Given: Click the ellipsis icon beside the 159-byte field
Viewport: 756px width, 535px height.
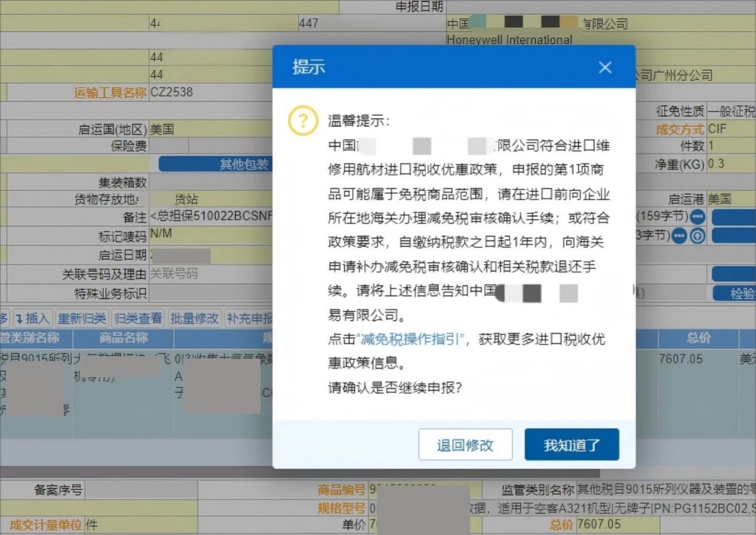Looking at the screenshot, I should click(x=698, y=216).
